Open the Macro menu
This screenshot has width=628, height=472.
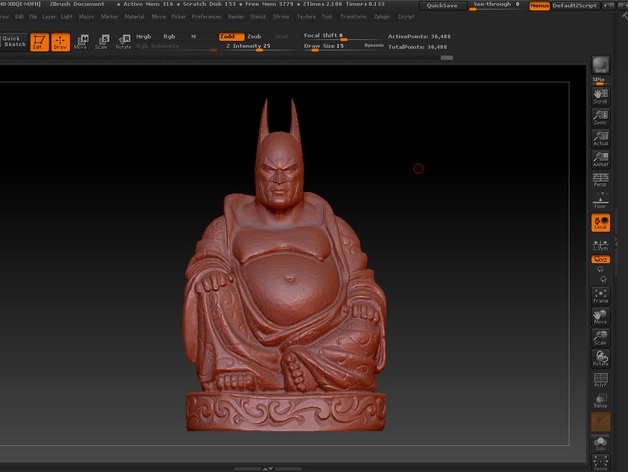(87, 17)
